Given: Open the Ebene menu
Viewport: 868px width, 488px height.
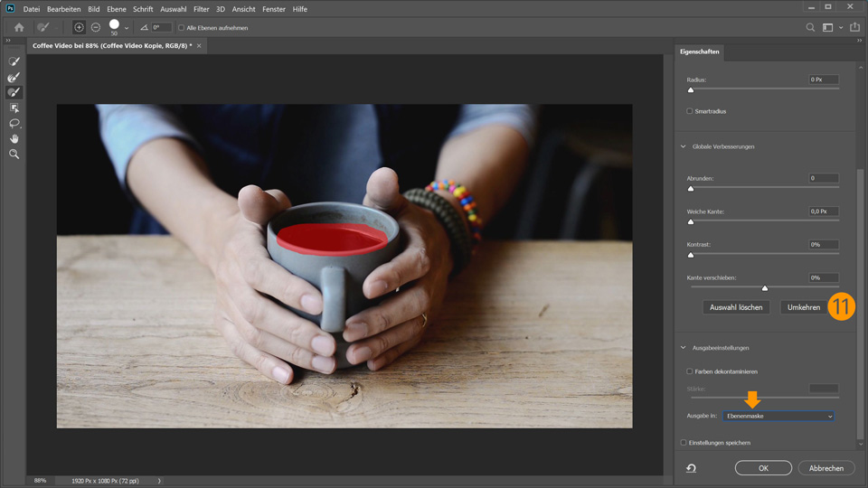Looking at the screenshot, I should point(117,9).
